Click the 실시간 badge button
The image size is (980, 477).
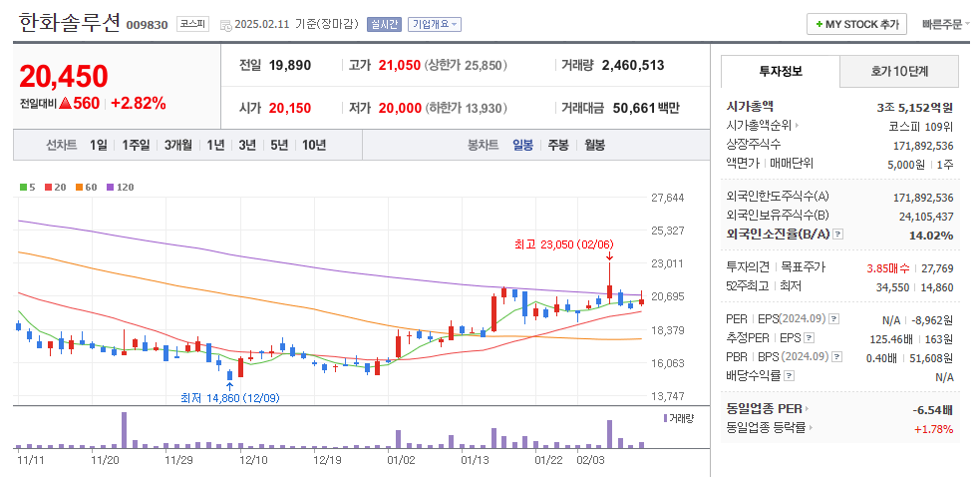pos(384,24)
